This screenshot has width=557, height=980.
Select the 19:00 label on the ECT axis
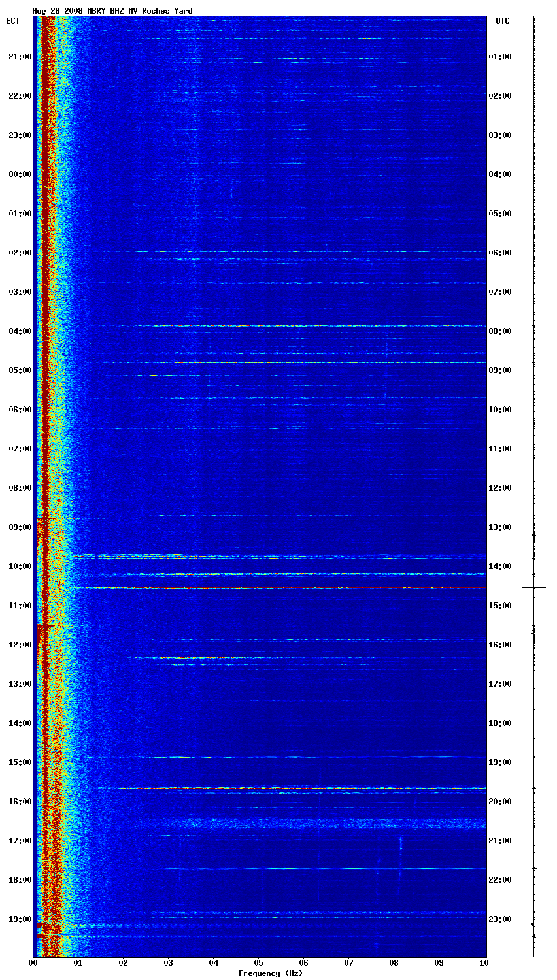click(20, 919)
